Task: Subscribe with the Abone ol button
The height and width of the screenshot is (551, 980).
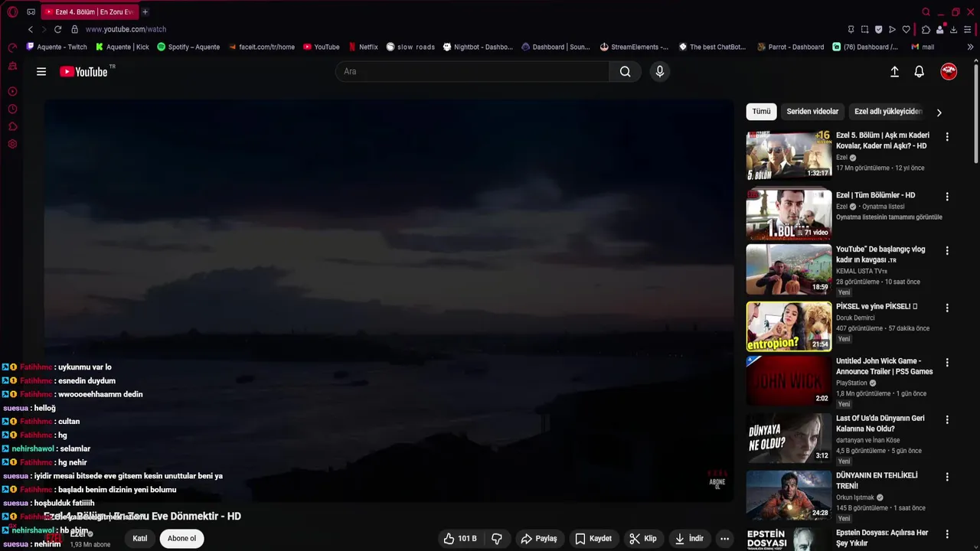Action: click(181, 538)
